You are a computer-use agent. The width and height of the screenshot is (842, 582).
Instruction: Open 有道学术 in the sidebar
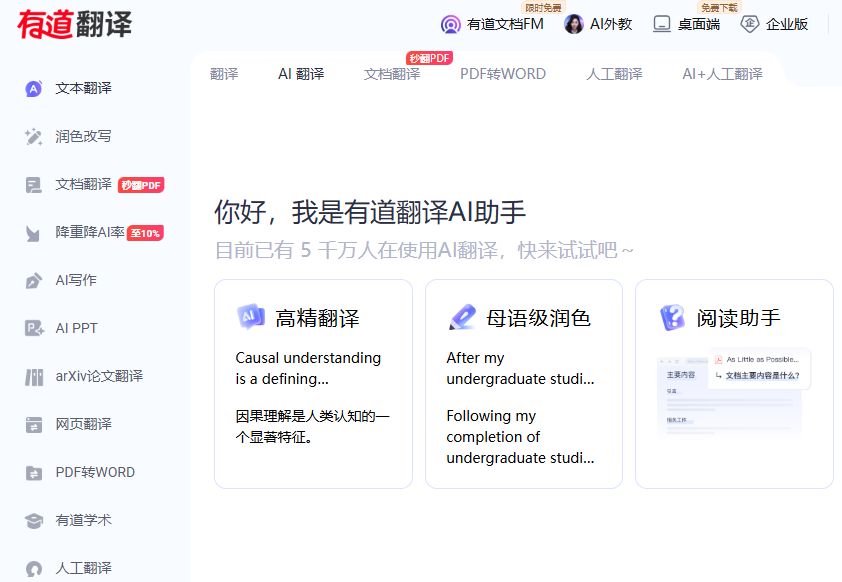83,520
